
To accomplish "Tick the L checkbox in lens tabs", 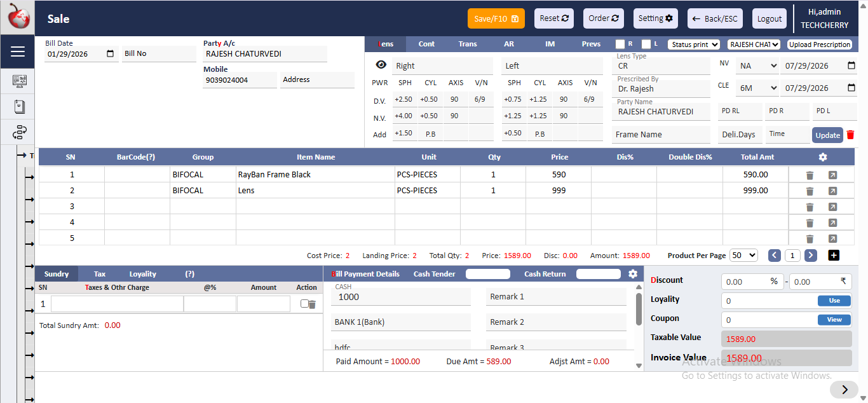I will (x=646, y=44).
